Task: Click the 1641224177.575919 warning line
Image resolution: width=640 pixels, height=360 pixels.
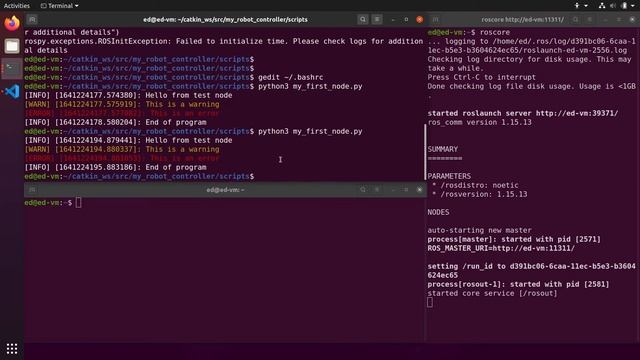Action: click(x=122, y=104)
